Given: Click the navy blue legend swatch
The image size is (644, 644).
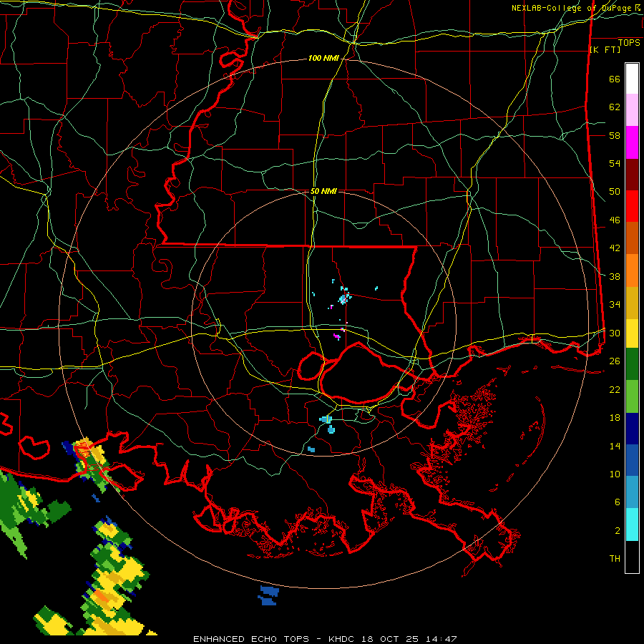Looking at the screenshot, I should (632, 429).
